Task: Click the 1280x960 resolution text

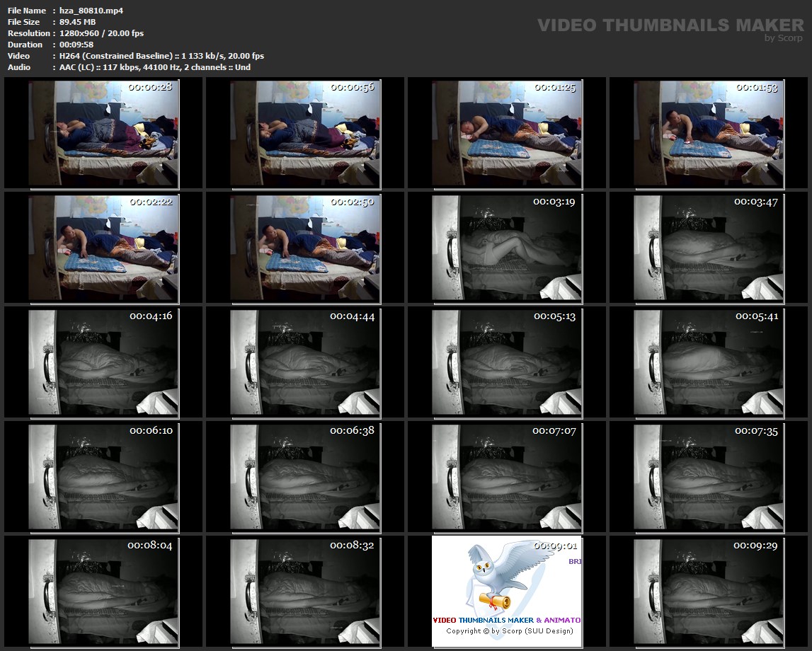Action: pyautogui.click(x=78, y=33)
